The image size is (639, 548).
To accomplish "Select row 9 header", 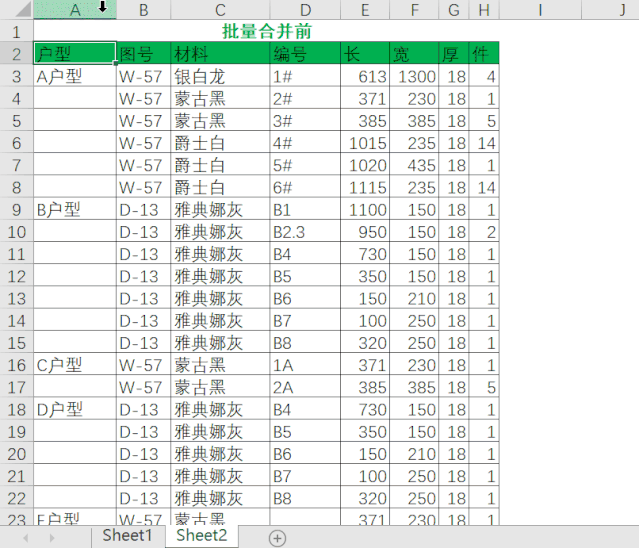I will tap(16, 209).
